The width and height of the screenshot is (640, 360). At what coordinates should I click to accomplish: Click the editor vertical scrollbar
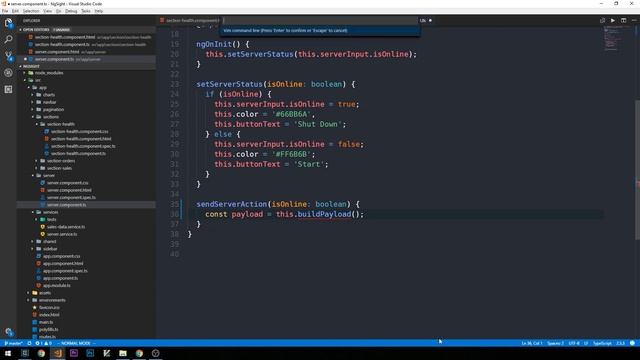[637, 169]
